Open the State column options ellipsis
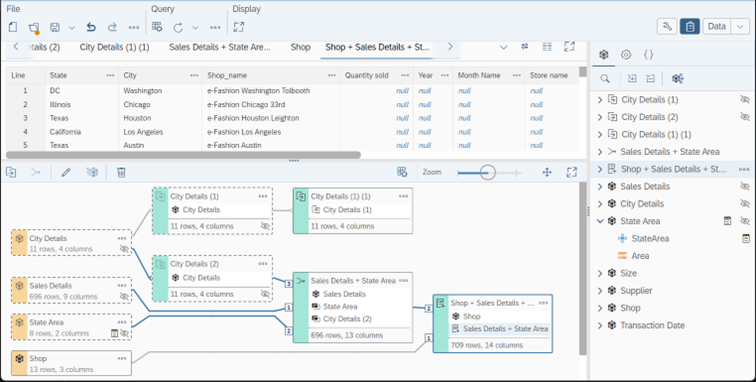 110,75
